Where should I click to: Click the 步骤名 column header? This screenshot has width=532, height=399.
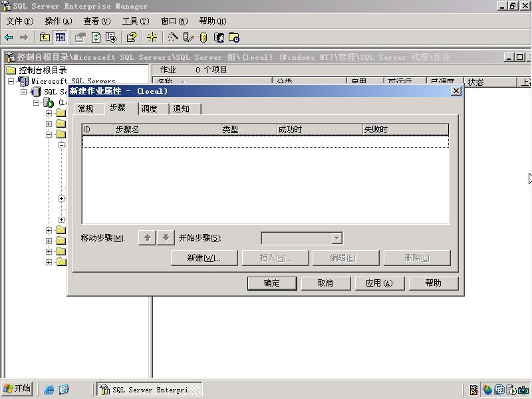[x=168, y=130]
